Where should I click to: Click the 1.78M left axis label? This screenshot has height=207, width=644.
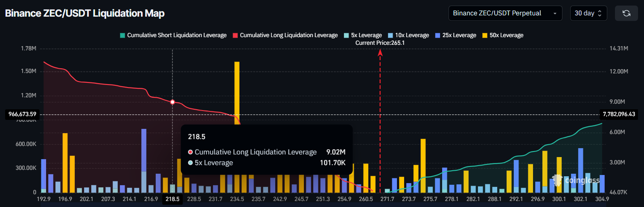pyautogui.click(x=29, y=49)
